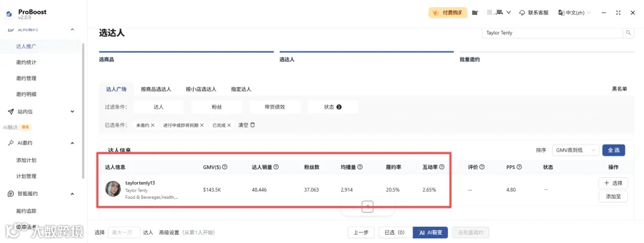
Task: Open the account dropdown arrow in top bar
Action: coord(509,13)
